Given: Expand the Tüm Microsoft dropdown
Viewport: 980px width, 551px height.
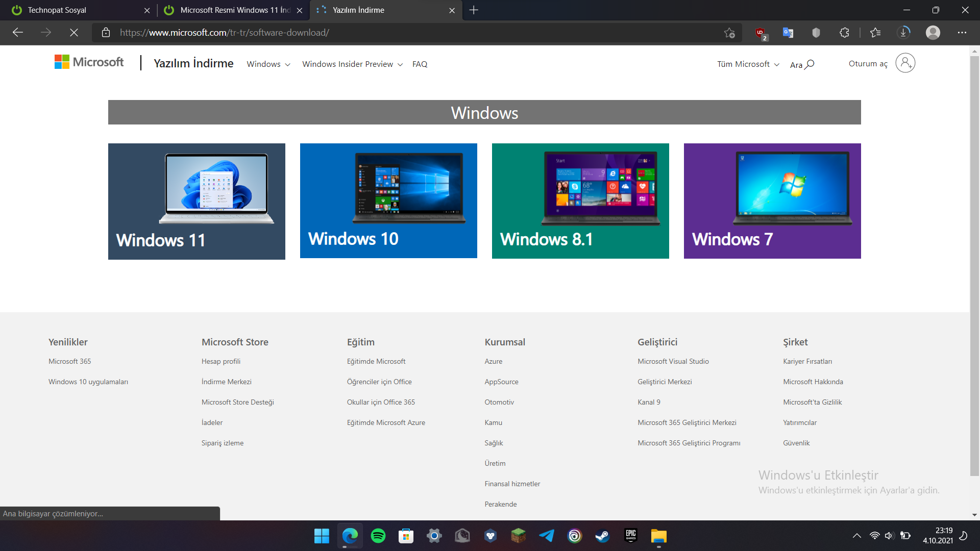Looking at the screenshot, I should (748, 64).
